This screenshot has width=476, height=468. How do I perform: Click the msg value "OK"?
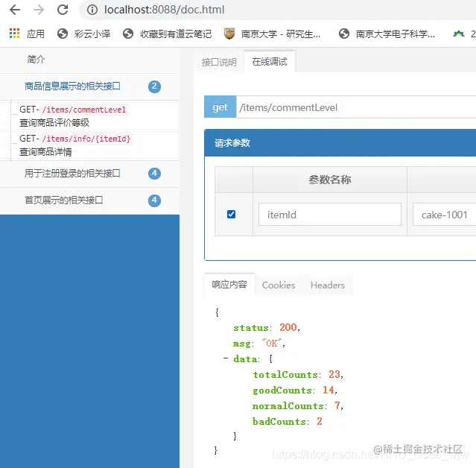tap(272, 343)
